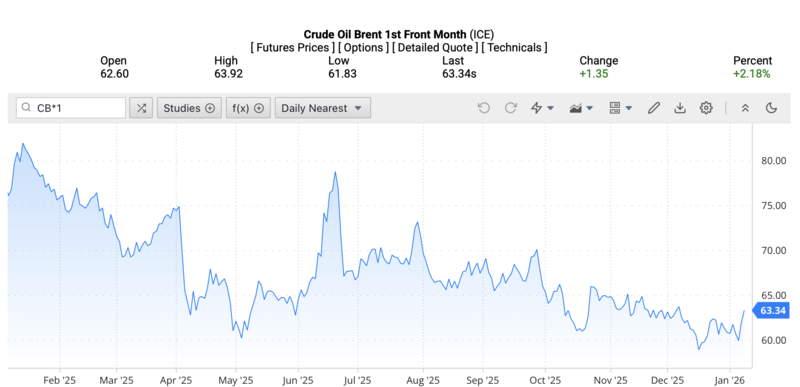This screenshot has width=800, height=387.
Task: Open the Daily Nearest dropdown
Action: pos(322,108)
